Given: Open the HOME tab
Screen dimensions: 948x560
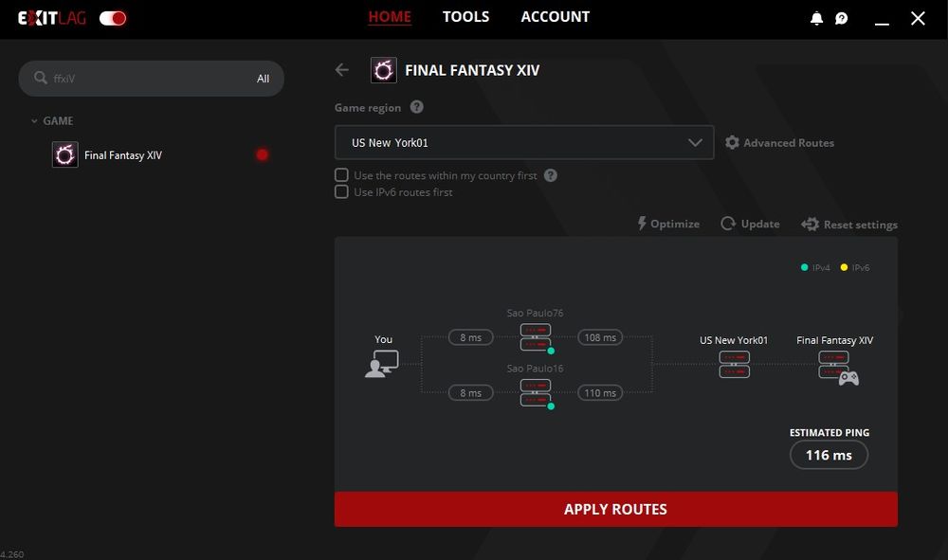Looking at the screenshot, I should click(x=390, y=17).
